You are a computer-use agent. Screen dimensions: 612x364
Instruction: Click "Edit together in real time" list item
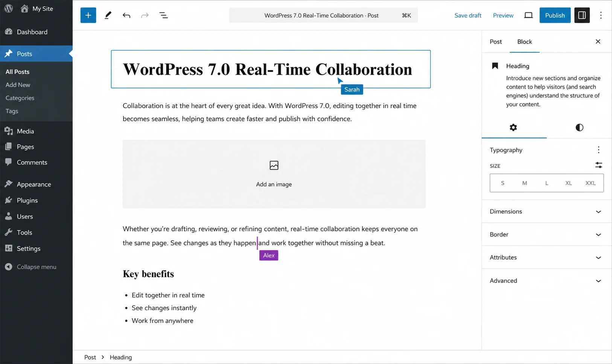click(168, 295)
